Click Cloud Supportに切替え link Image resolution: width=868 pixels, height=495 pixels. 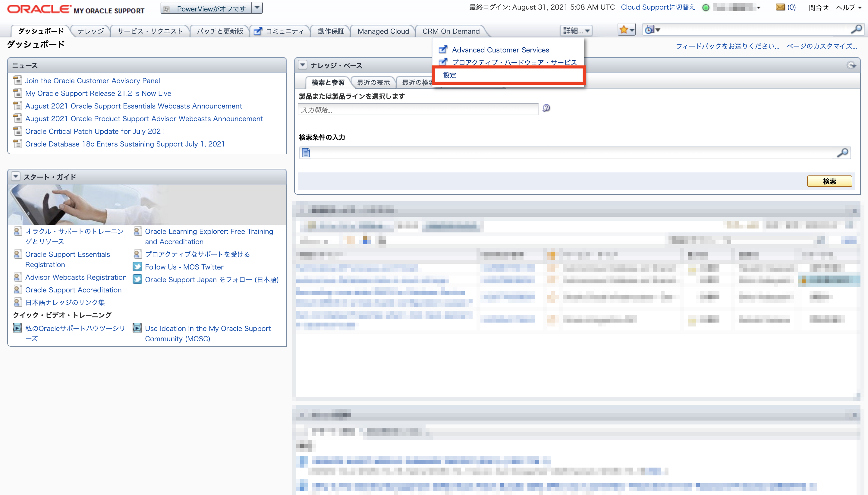[658, 7]
